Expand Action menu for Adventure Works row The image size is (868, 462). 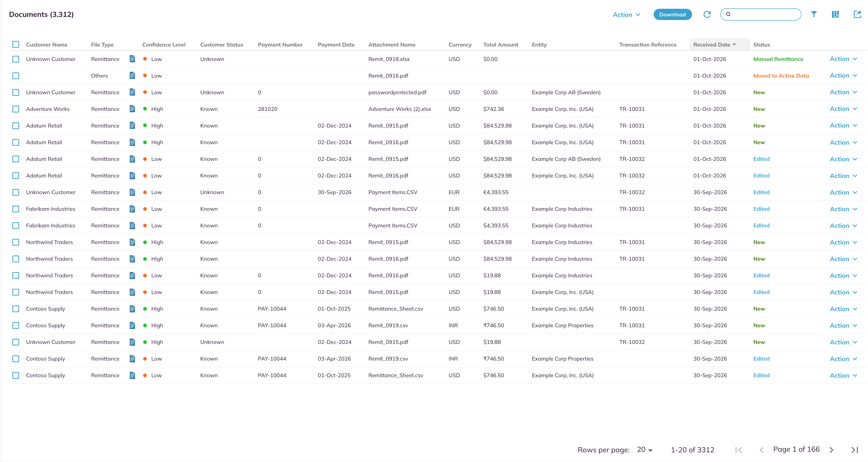click(843, 109)
